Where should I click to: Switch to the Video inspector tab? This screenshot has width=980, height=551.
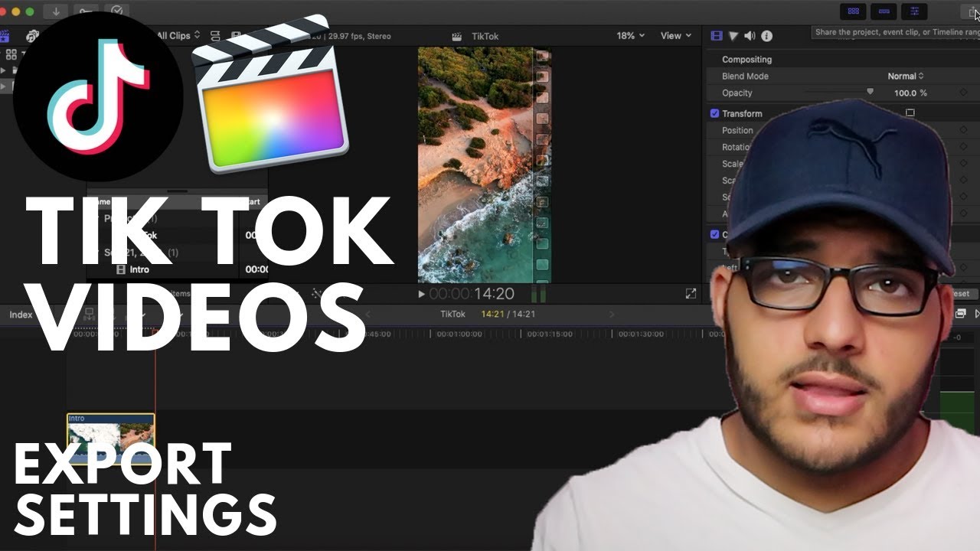click(717, 36)
